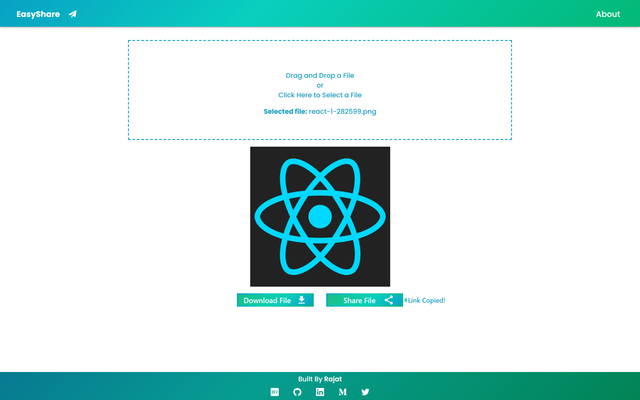Viewport: 640px width, 400px height.
Task: Open the DEV profile icon in footer
Action: point(275,392)
